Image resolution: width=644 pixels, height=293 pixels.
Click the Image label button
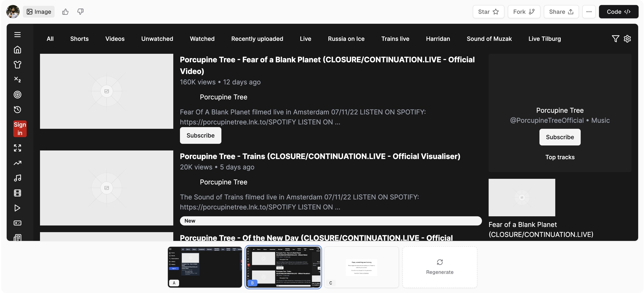point(39,11)
